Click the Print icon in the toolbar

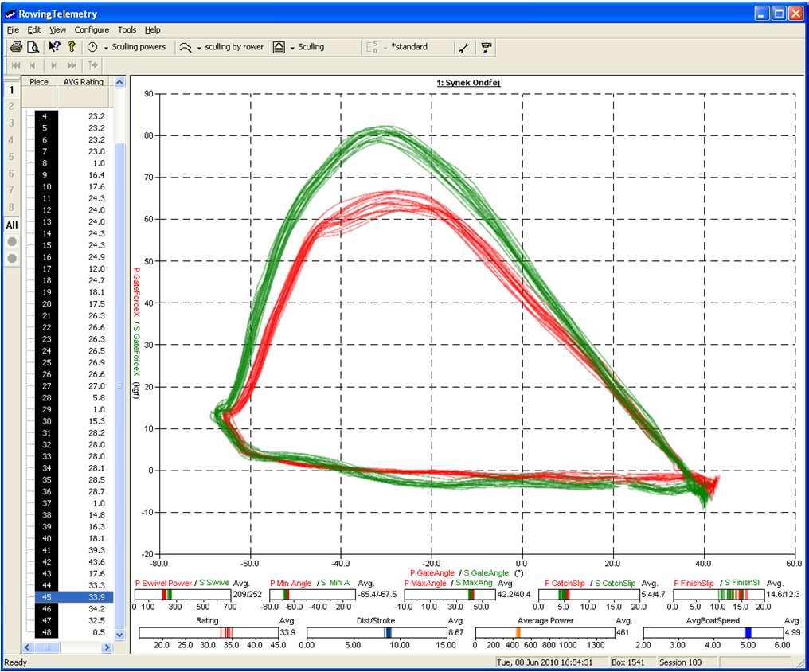[16, 47]
